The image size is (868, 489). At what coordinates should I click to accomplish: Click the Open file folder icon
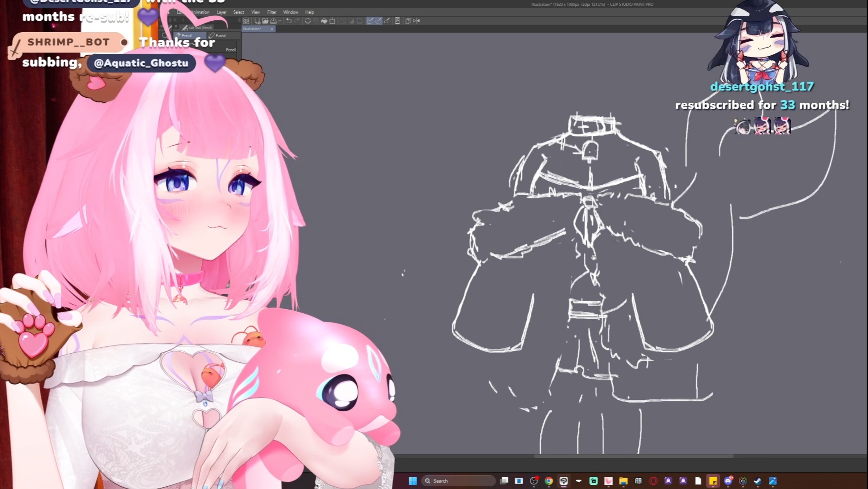[x=265, y=21]
